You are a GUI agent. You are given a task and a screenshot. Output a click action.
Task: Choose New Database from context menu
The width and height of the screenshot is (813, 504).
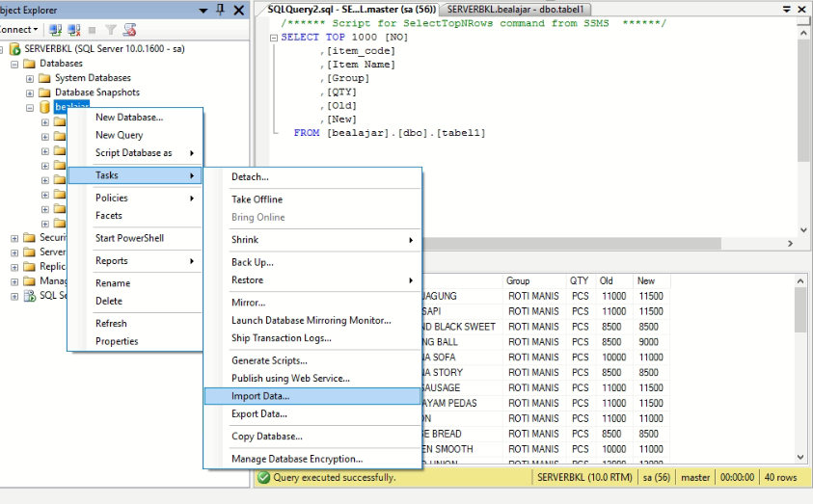(x=135, y=117)
